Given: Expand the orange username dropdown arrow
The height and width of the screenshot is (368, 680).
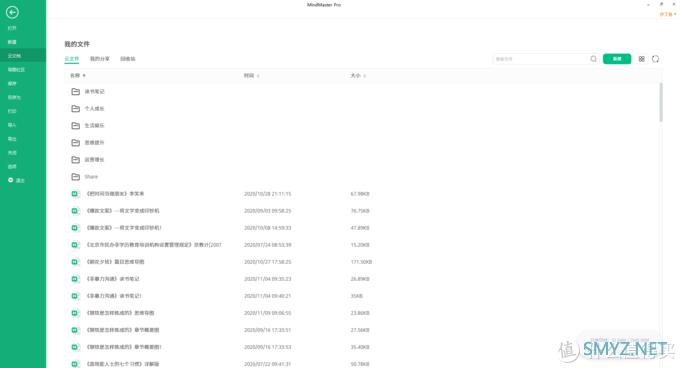Looking at the screenshot, I should click(x=675, y=14).
